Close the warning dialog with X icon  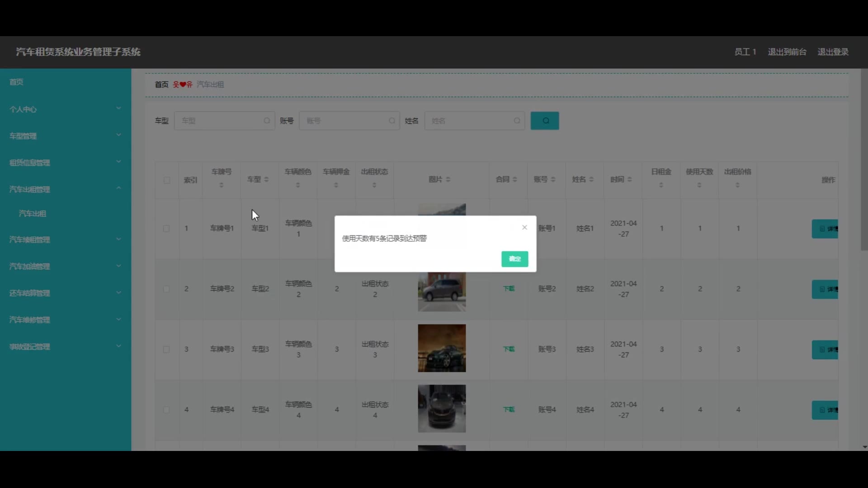coord(524,227)
